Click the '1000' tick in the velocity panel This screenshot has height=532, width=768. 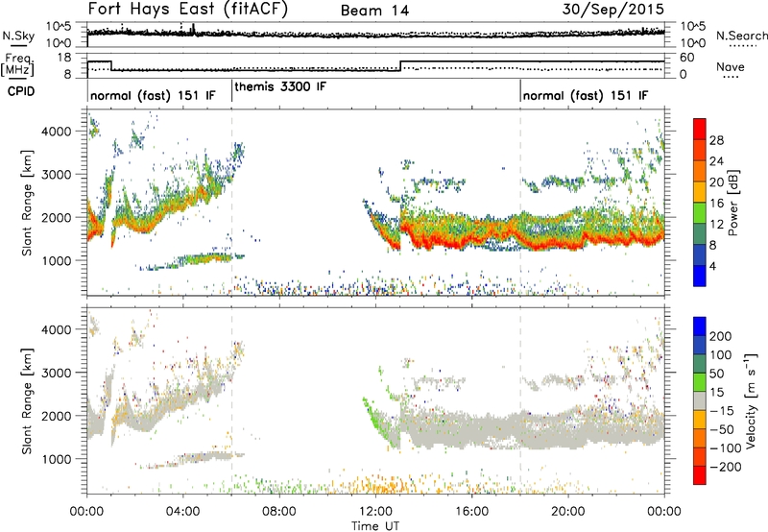pos(56,459)
